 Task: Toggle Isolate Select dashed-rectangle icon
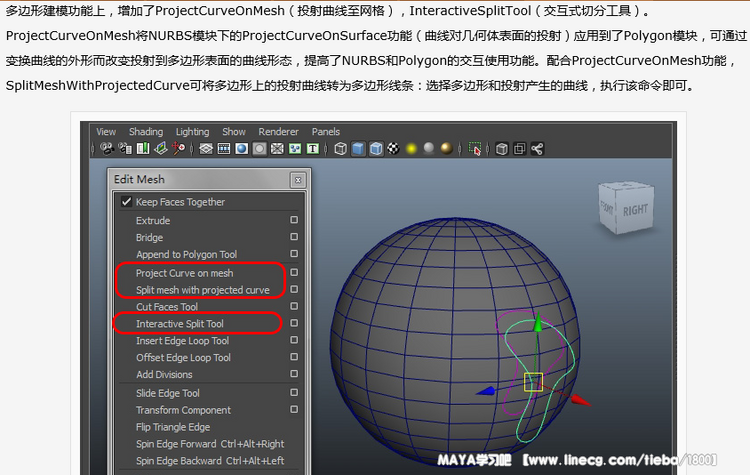474,149
